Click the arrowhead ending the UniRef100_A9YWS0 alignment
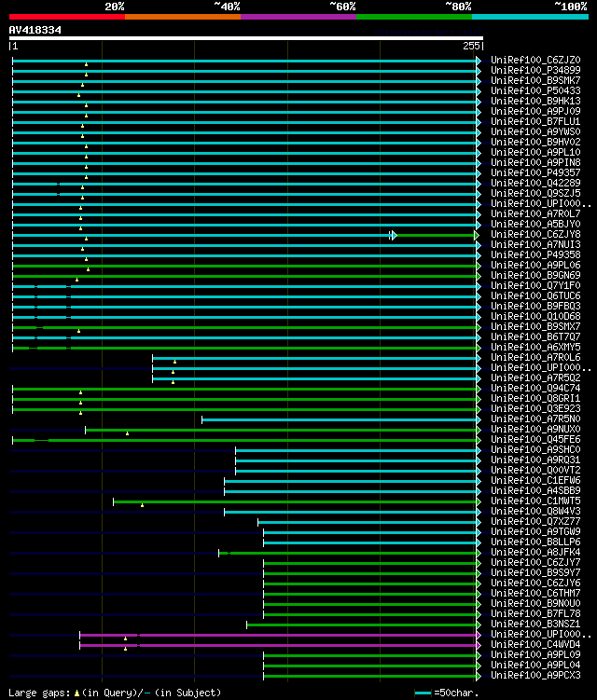Viewport: 597px width, 700px height. click(x=479, y=132)
